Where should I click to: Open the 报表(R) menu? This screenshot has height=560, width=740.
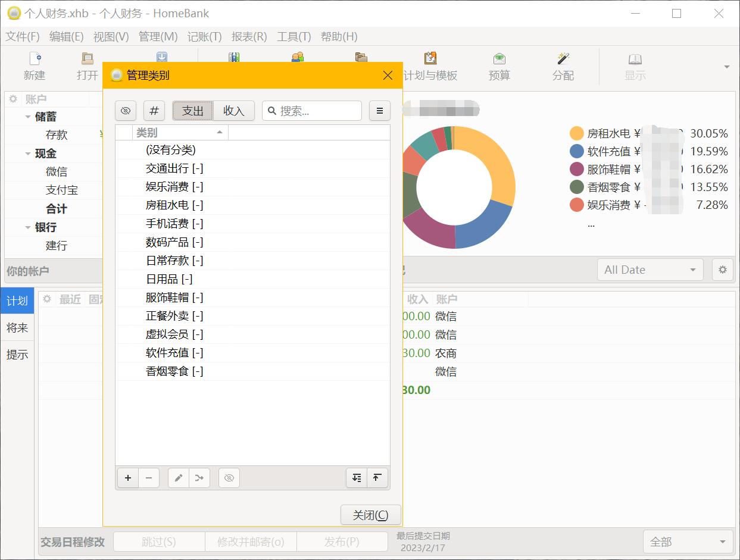click(x=249, y=36)
